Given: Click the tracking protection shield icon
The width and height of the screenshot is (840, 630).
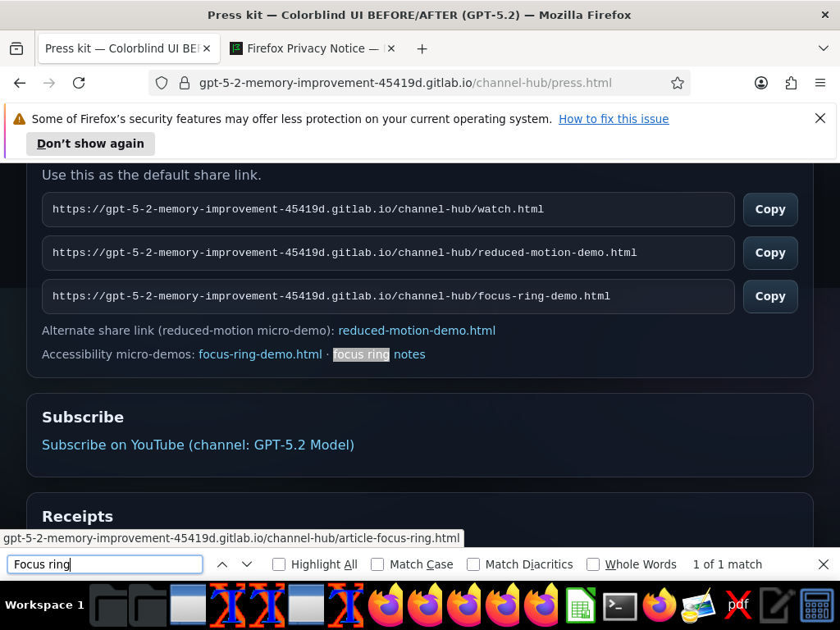Looking at the screenshot, I should [162, 83].
